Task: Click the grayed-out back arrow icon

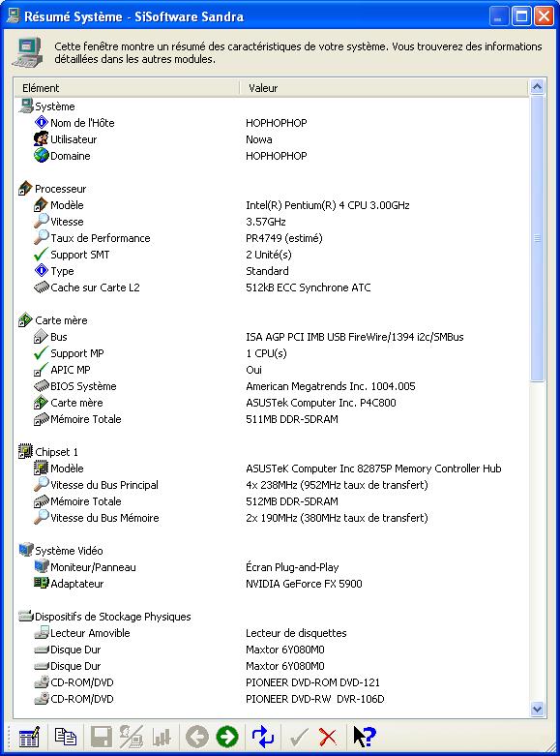Action: 197,737
